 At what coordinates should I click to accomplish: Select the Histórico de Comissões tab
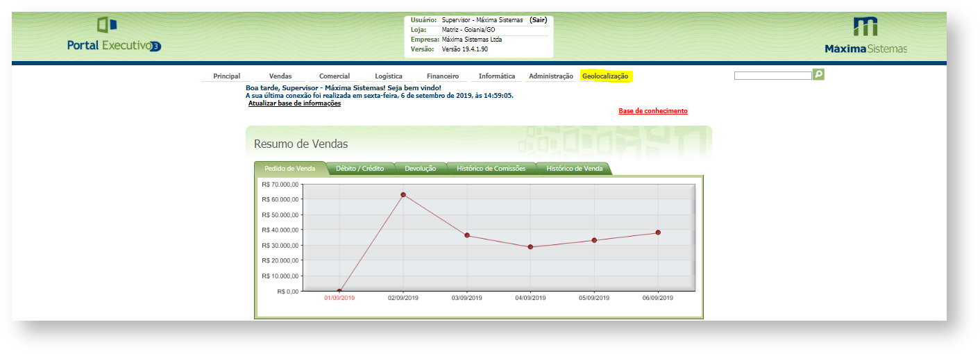(491, 169)
